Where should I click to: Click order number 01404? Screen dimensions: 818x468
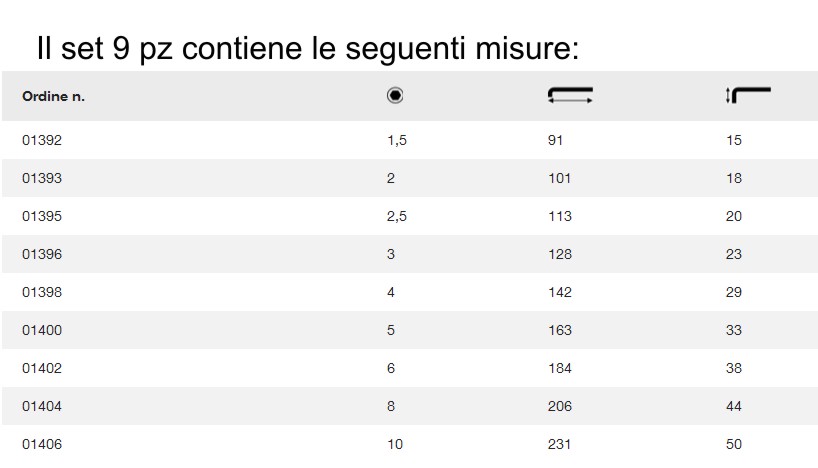point(42,406)
